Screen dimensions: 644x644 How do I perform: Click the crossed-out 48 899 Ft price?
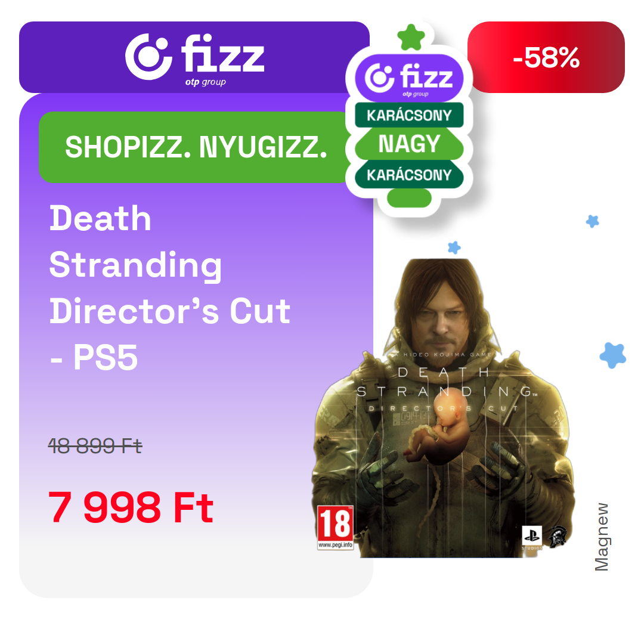(x=95, y=445)
